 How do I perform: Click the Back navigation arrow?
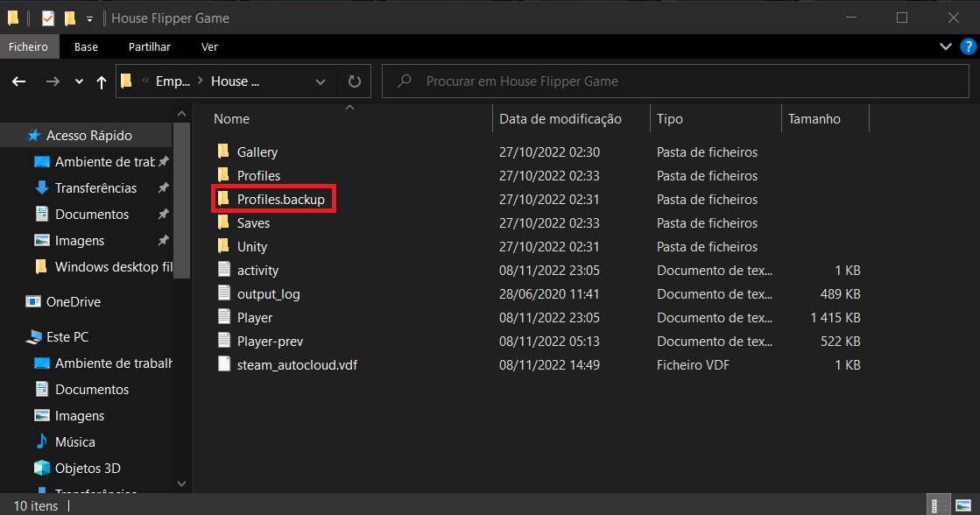pyautogui.click(x=19, y=81)
